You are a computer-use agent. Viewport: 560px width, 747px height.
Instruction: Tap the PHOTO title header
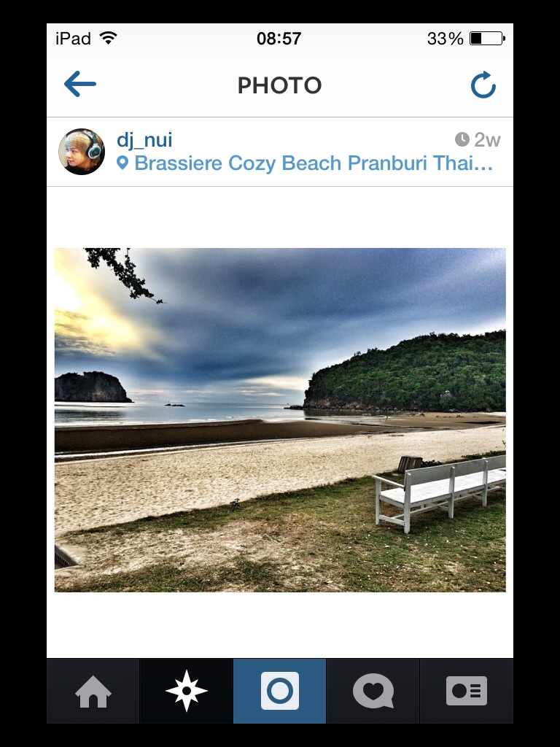click(x=279, y=86)
